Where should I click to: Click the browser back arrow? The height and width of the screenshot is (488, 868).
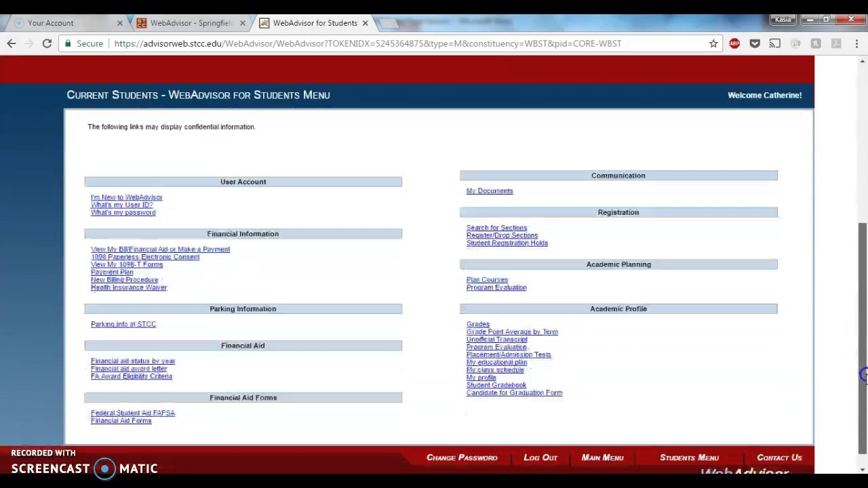[12, 43]
